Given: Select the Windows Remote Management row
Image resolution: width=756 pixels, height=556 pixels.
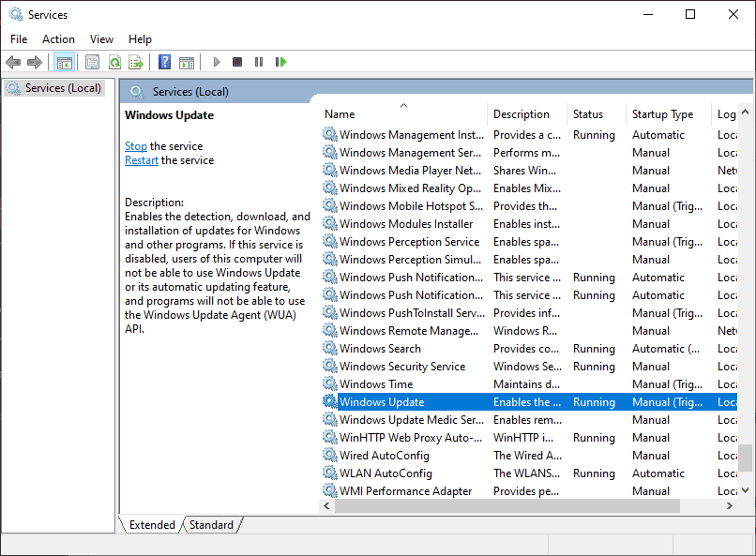Looking at the screenshot, I should point(529,331).
